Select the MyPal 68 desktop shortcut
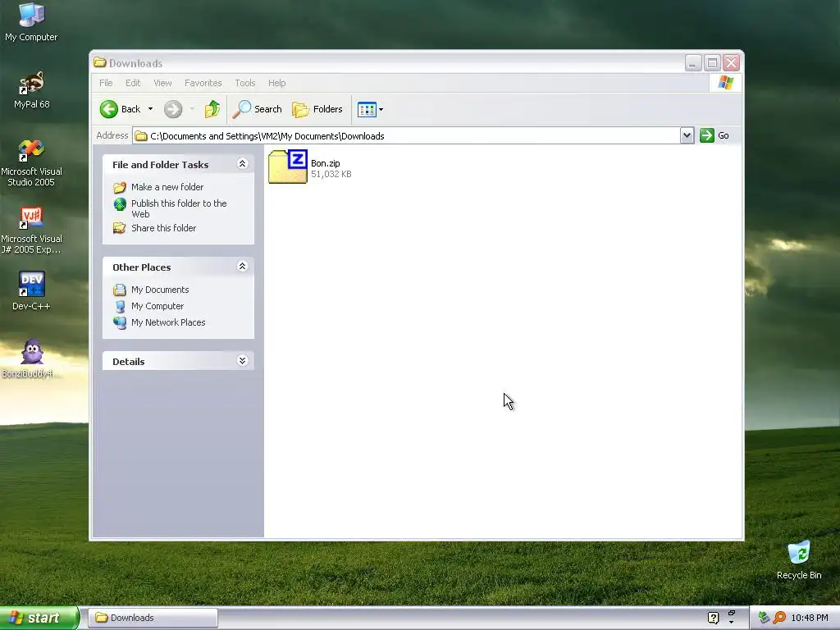 point(31,89)
